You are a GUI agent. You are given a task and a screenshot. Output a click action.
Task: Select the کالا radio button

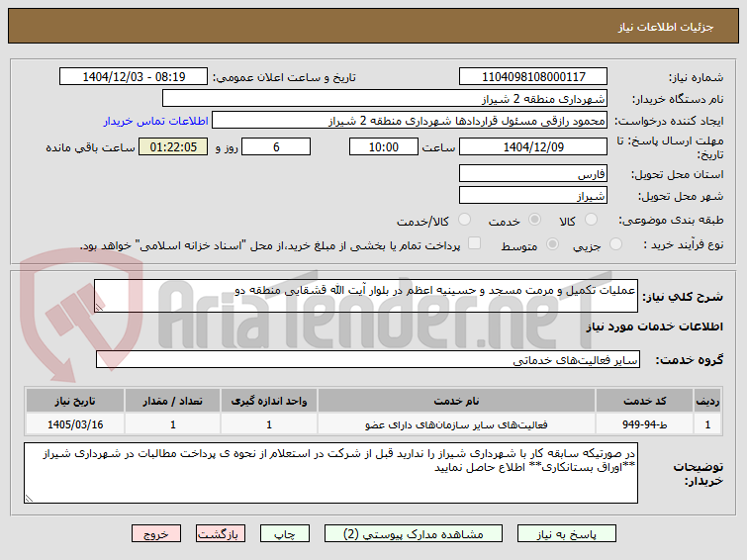pyautogui.click(x=591, y=220)
